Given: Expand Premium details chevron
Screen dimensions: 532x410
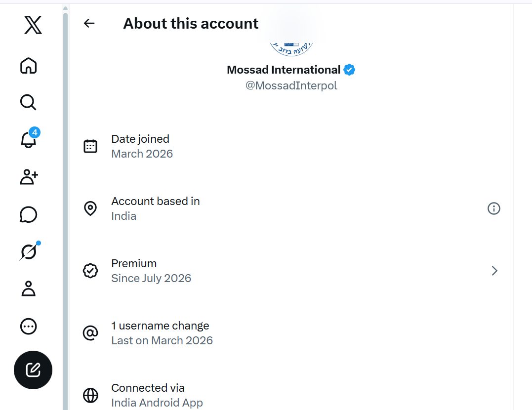Looking at the screenshot, I should pyautogui.click(x=494, y=271).
